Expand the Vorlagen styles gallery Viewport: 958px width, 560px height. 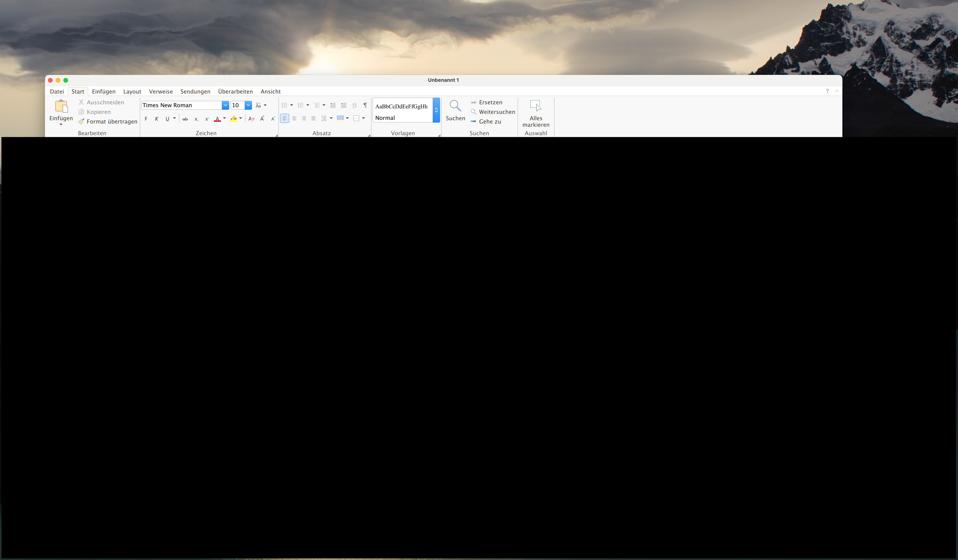click(436, 110)
